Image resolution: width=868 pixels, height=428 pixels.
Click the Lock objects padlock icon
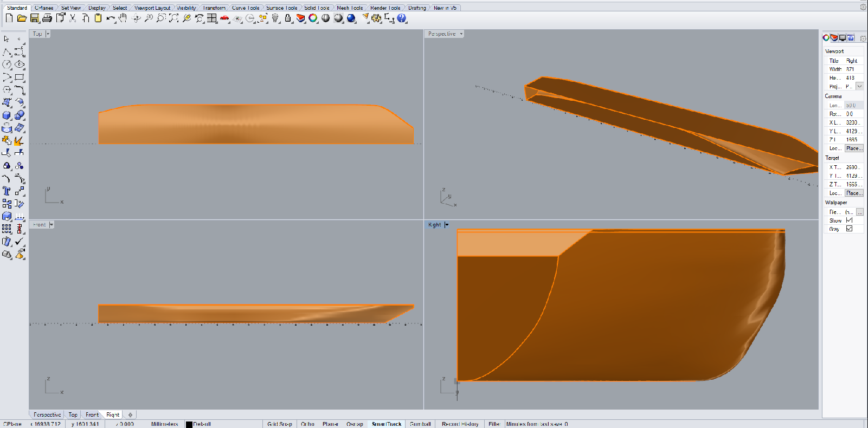(288, 18)
